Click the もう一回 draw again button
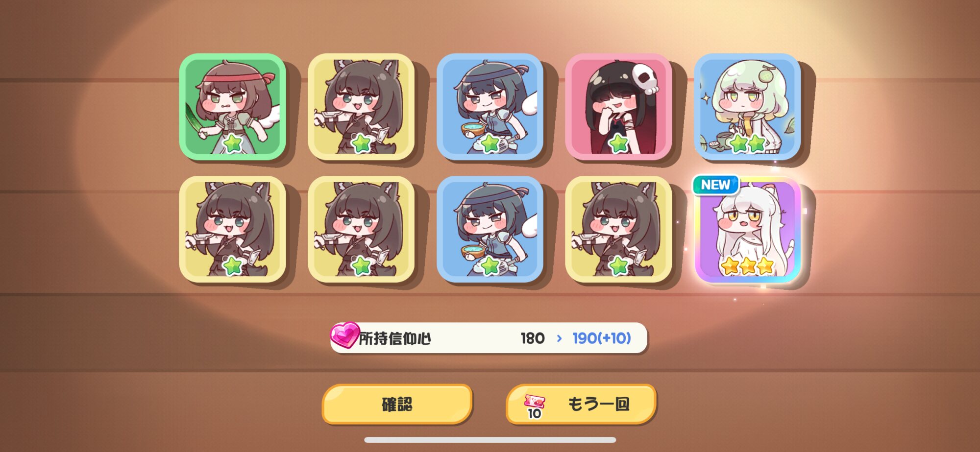Image resolution: width=980 pixels, height=452 pixels. (581, 404)
